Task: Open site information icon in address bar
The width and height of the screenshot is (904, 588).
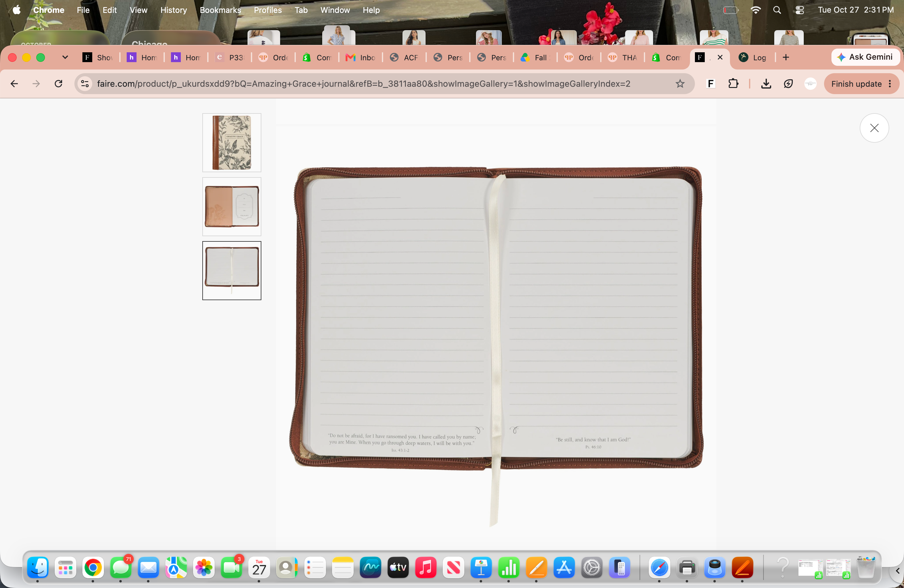Action: pyautogui.click(x=85, y=84)
